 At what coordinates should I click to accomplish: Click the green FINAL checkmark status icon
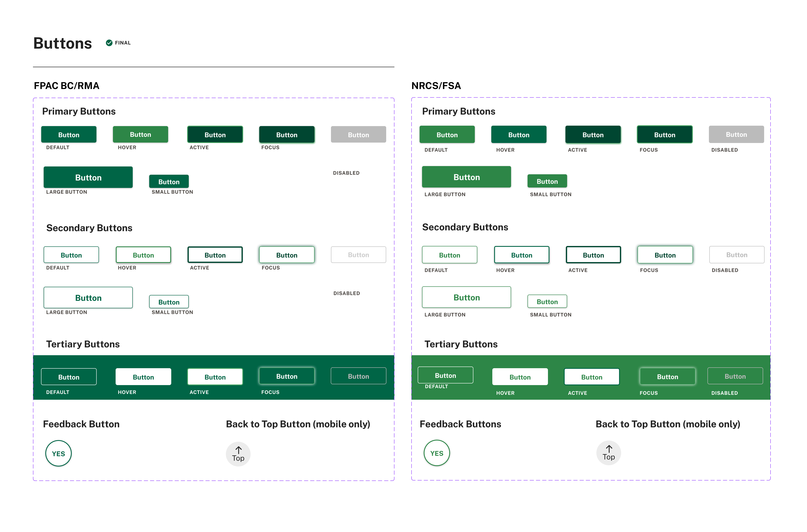pyautogui.click(x=109, y=43)
